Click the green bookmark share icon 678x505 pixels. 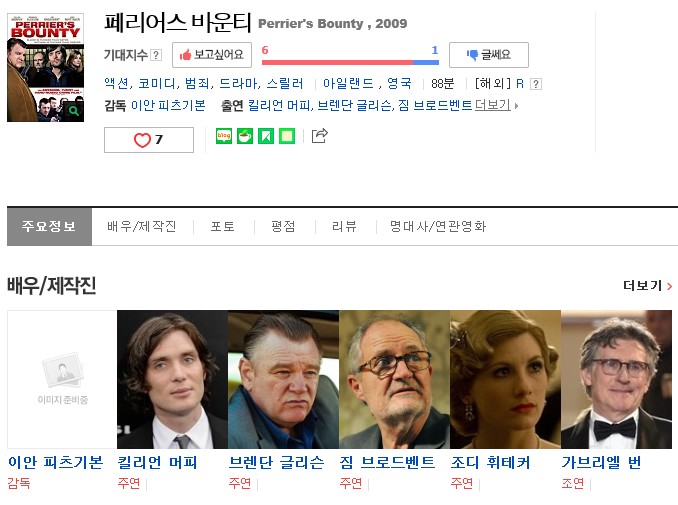pos(266,136)
